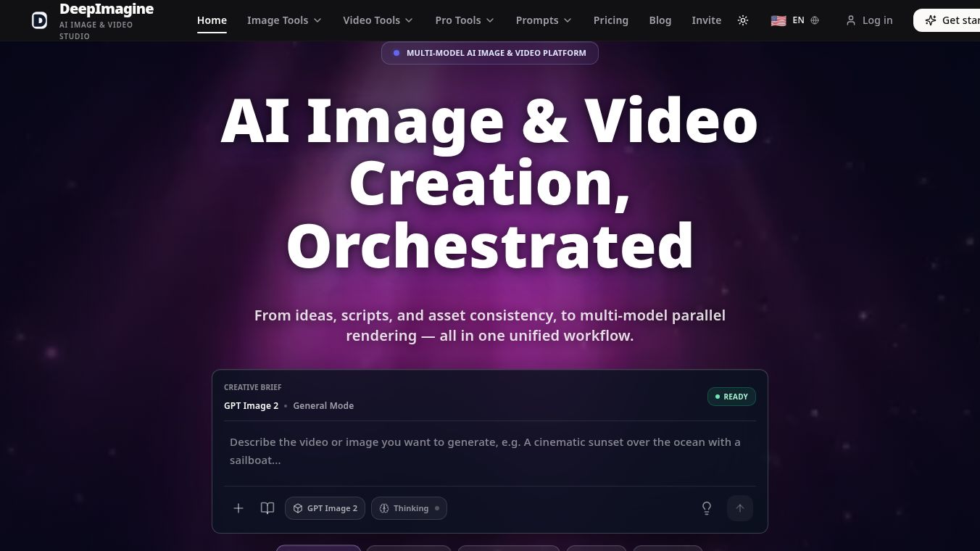Open the Blog menu item
The image size is (980, 551).
coord(660,20)
